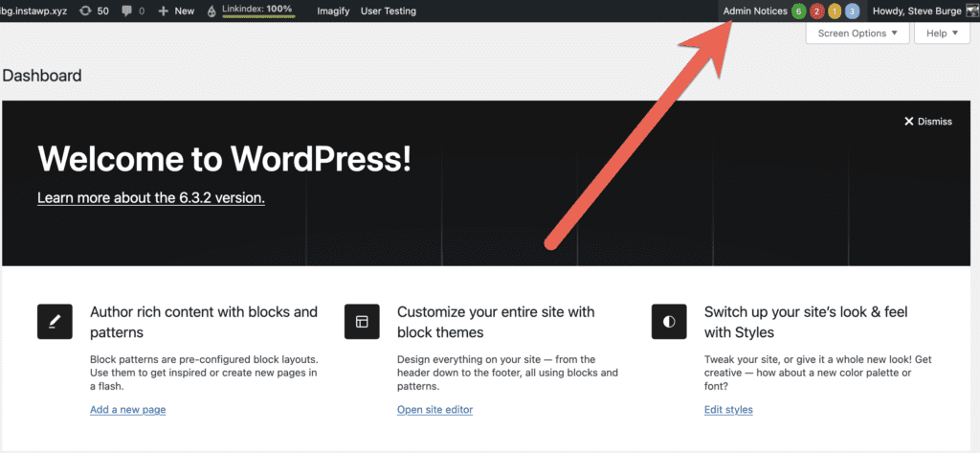980x453 pixels.
Task: Open Learn more about the 6.3.2 version
Action: (x=151, y=197)
